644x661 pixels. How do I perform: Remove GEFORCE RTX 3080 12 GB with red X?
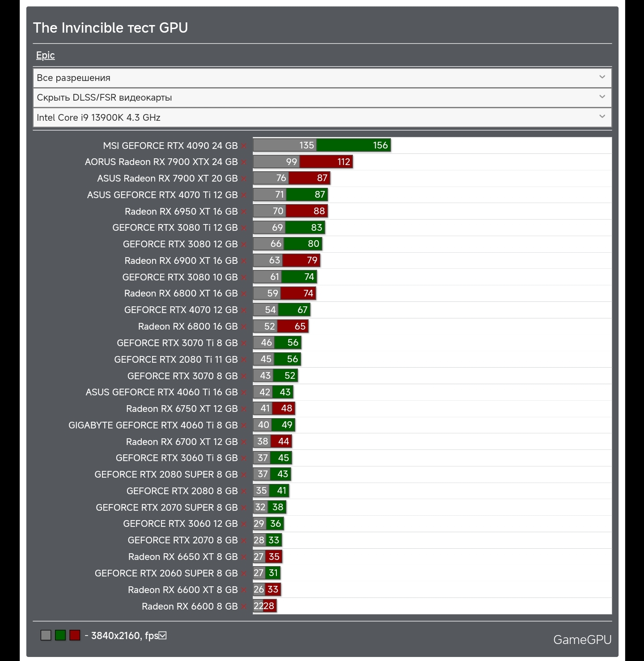coord(244,245)
